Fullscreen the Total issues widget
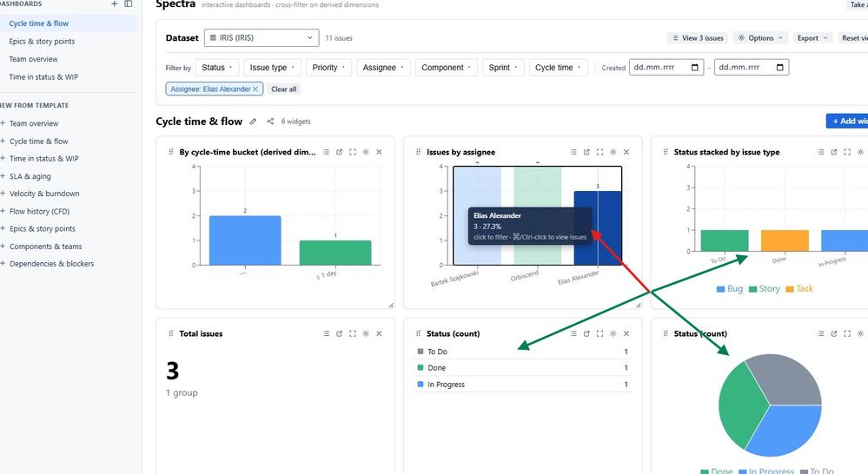The width and height of the screenshot is (868, 474). [x=353, y=333]
